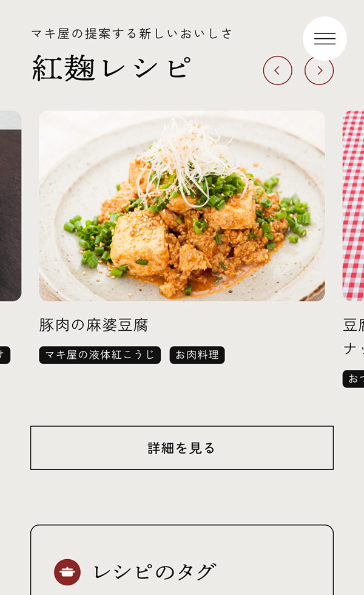Click the レシピのタグ section heading

coord(155,572)
